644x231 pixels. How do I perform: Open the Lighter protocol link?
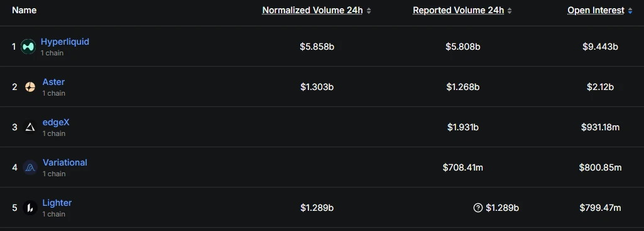click(57, 203)
